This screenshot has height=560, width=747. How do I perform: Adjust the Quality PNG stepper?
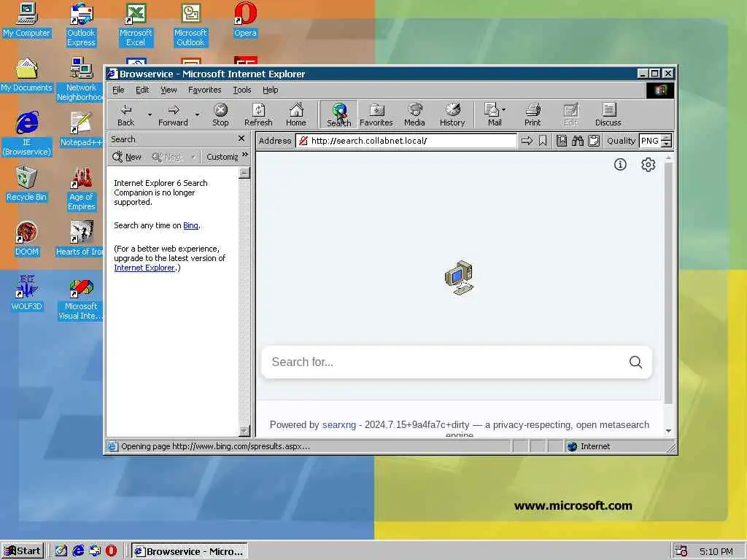click(667, 141)
